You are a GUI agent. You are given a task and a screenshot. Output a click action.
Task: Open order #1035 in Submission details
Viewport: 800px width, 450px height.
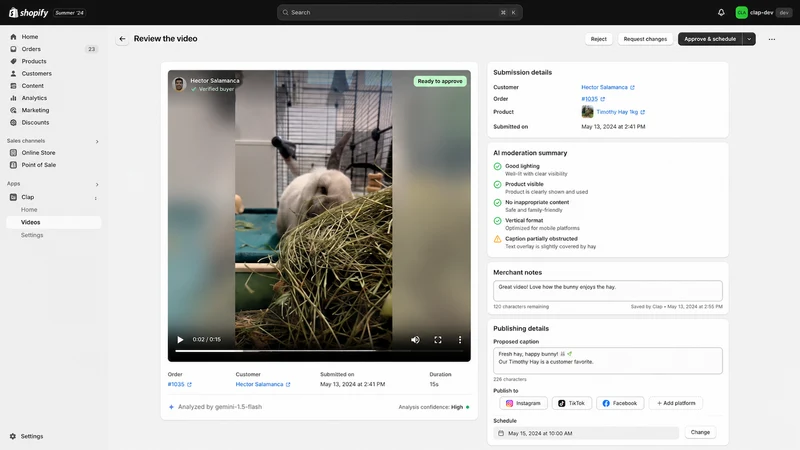(593, 99)
